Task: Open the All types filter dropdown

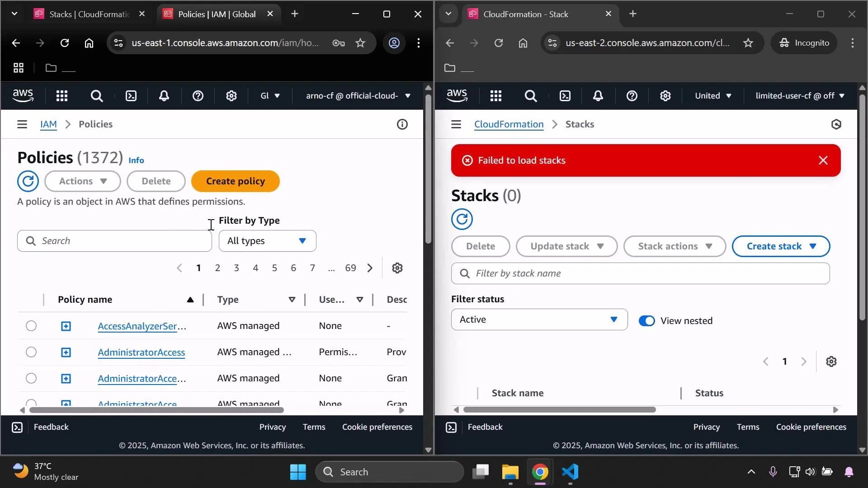Action: [267, 241]
